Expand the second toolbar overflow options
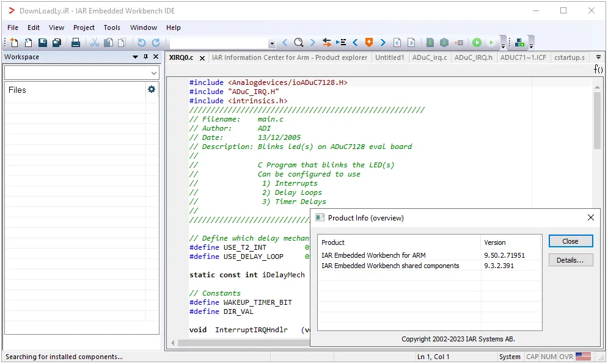608x364 pixels. (x=531, y=46)
